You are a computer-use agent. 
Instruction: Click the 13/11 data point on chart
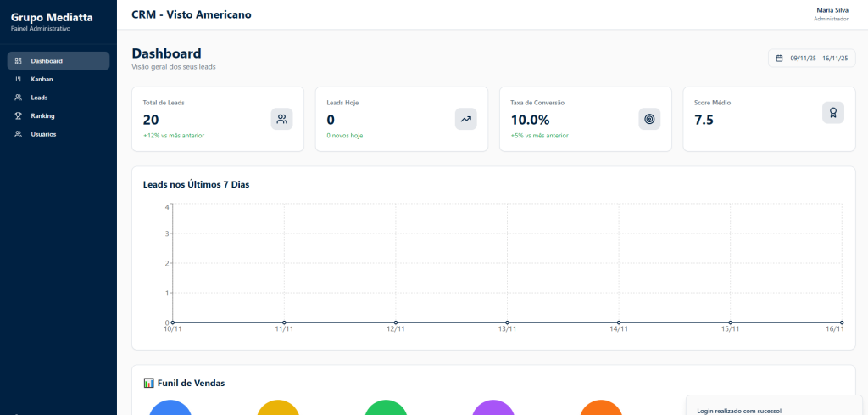point(507,322)
